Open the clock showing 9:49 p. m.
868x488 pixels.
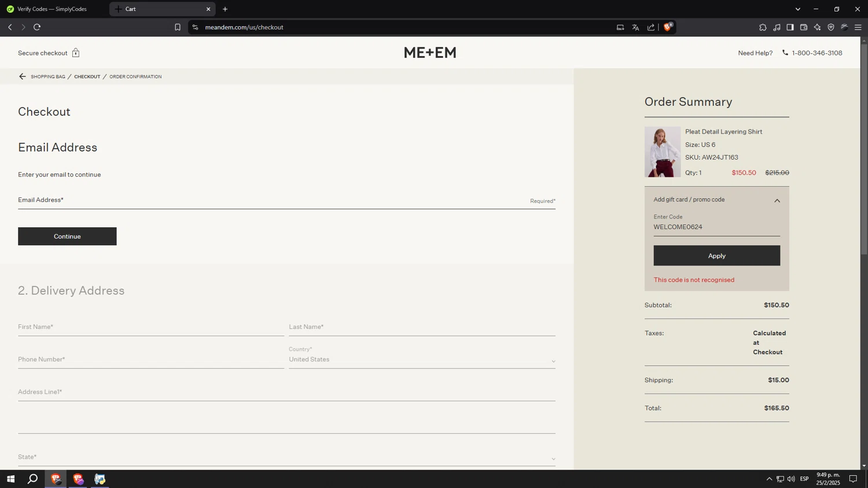click(x=828, y=479)
